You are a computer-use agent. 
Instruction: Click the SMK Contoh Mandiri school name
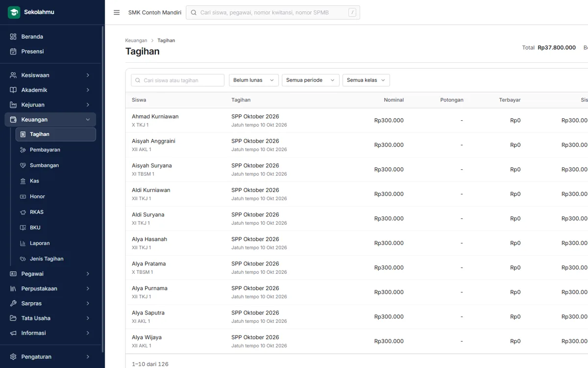click(x=155, y=12)
